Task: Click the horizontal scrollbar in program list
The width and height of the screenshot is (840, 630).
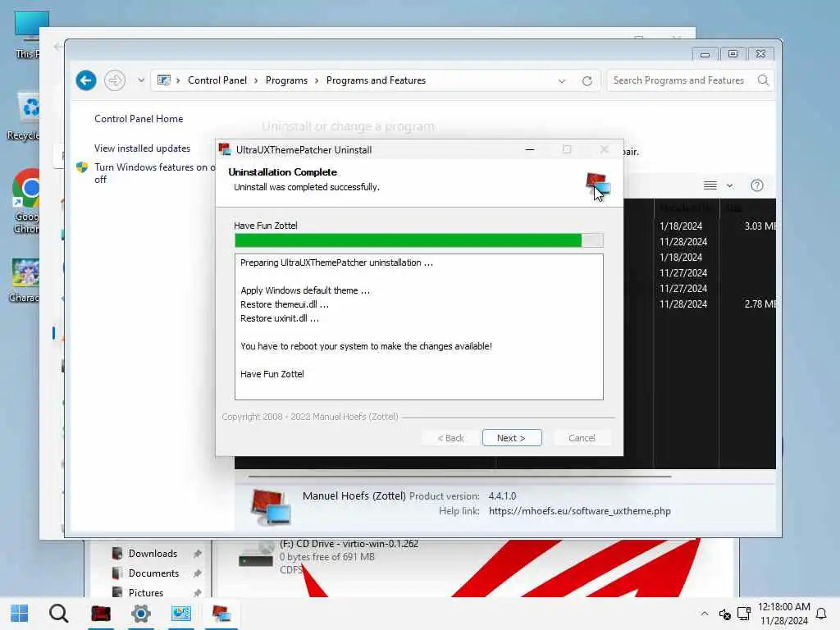Action: click(459, 476)
